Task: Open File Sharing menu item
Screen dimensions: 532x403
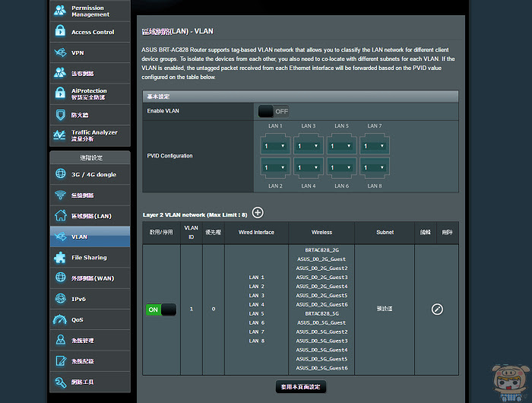Action: pos(90,257)
